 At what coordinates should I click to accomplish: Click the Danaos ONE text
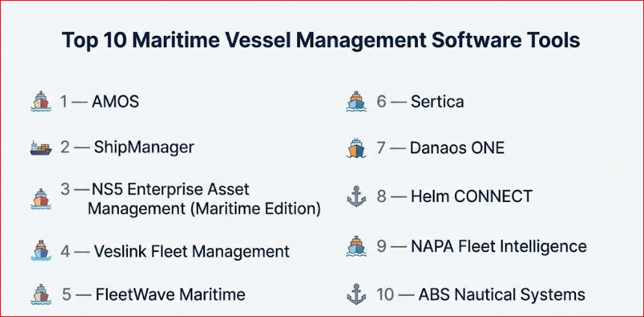point(456,148)
